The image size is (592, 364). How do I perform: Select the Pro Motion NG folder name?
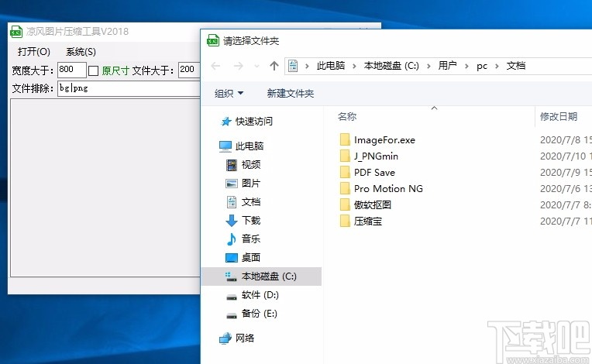[x=388, y=189]
